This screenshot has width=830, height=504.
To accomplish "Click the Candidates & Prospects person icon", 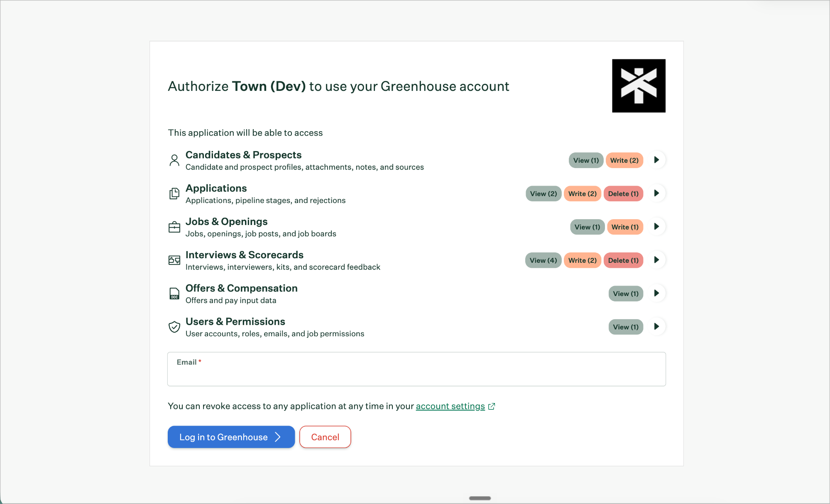I will (x=174, y=160).
